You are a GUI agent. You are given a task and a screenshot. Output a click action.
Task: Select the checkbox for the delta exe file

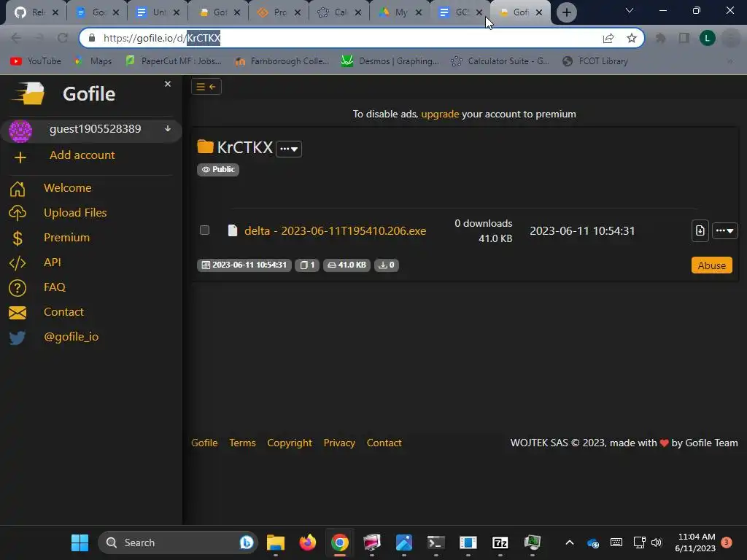coord(205,230)
